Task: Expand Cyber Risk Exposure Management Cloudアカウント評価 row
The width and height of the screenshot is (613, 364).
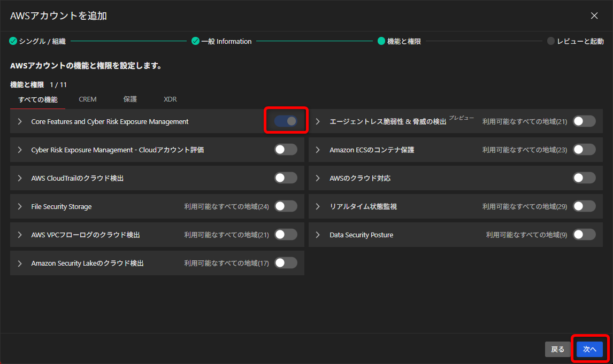Action: tap(20, 150)
